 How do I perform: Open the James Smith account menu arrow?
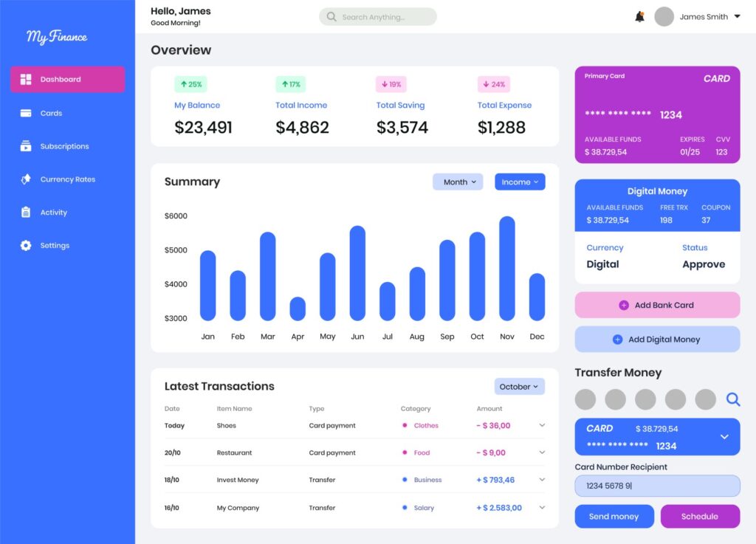(x=737, y=17)
